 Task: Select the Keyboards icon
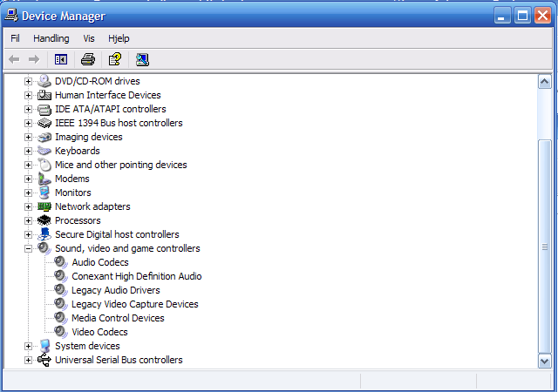click(x=44, y=151)
